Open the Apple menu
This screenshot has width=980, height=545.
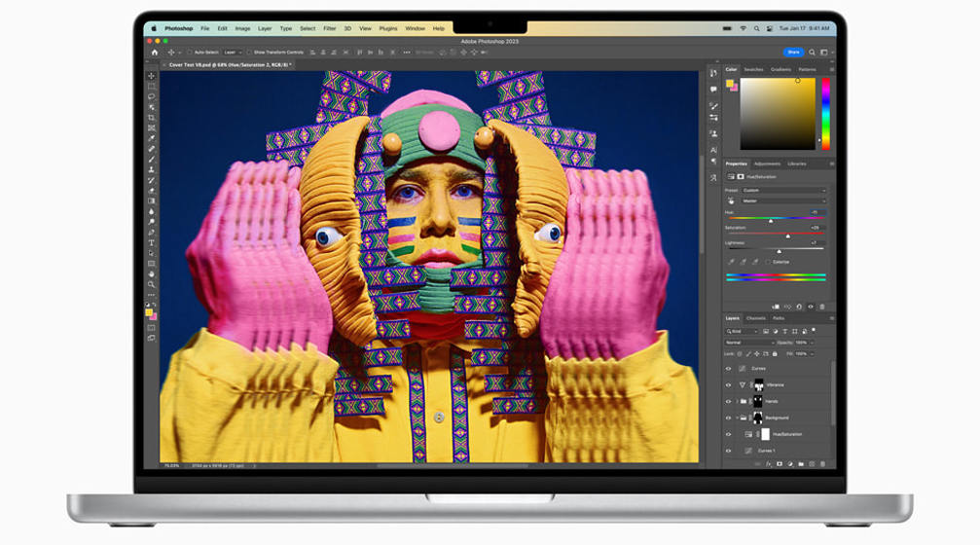(x=154, y=28)
